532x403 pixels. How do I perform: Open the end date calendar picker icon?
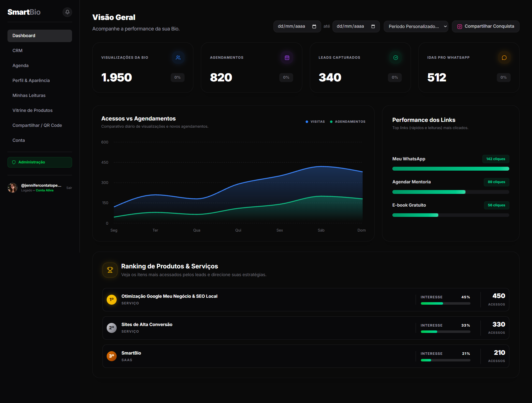[x=373, y=26]
